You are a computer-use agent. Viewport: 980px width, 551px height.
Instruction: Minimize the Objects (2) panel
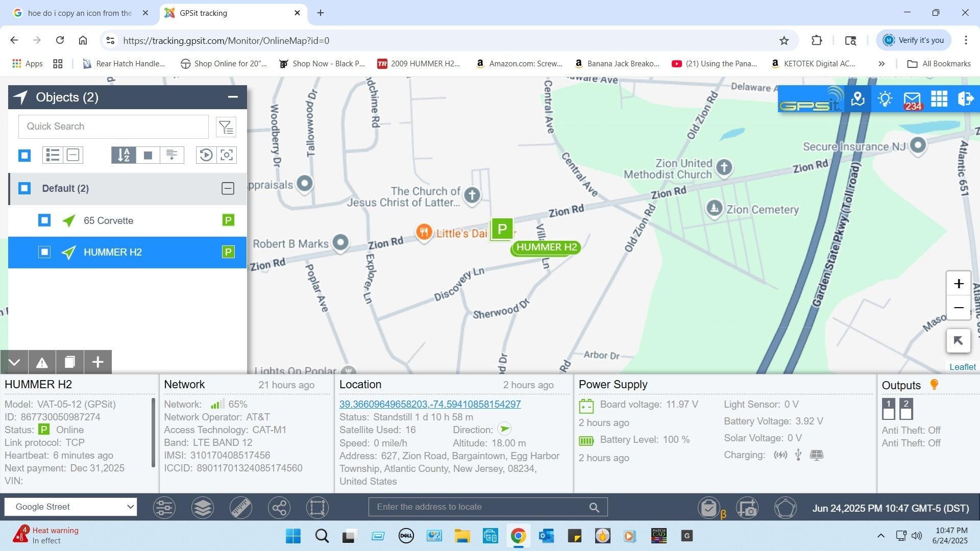(x=233, y=97)
